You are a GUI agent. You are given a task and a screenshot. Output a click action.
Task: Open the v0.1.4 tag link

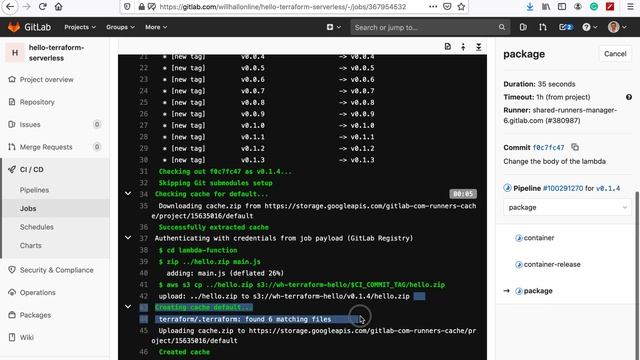[608, 188]
